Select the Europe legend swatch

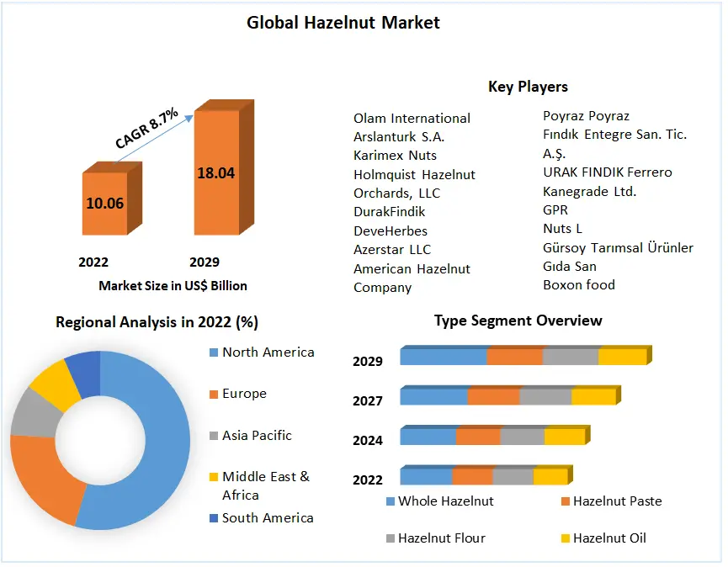pos(212,394)
